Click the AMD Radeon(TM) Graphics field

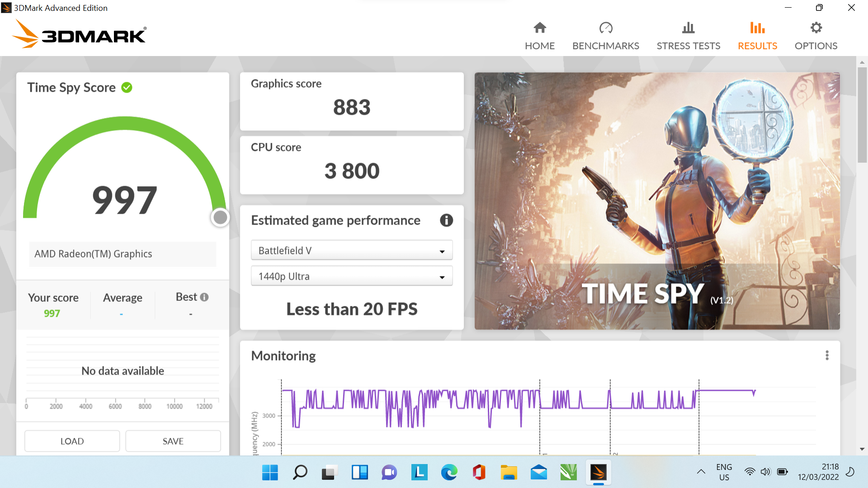click(x=123, y=254)
